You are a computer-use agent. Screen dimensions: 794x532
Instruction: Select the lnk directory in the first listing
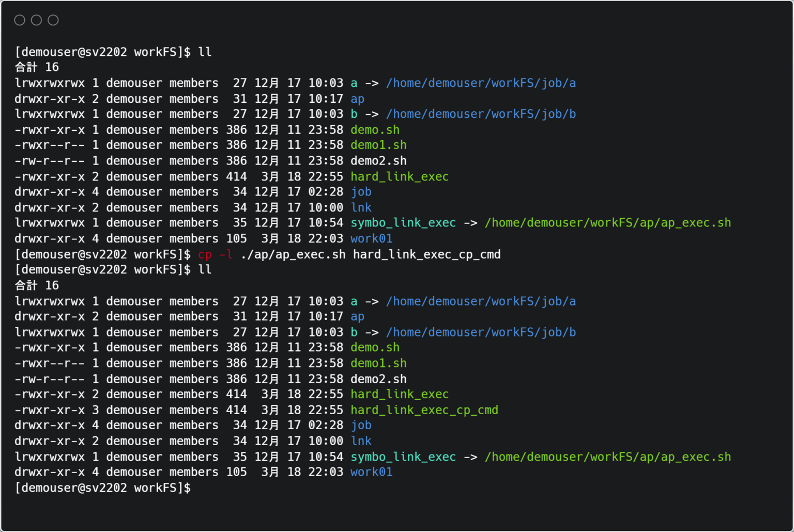[x=361, y=207]
